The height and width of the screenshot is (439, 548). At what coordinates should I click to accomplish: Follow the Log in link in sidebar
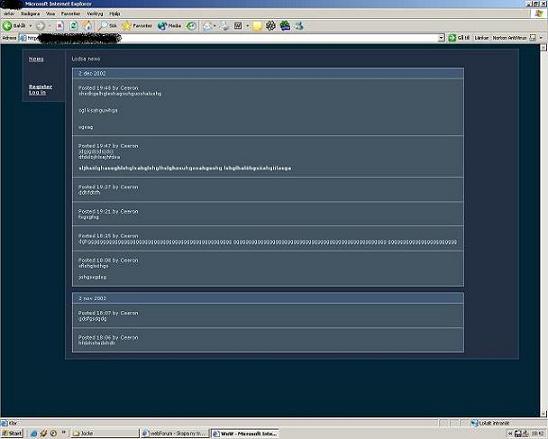[37, 93]
